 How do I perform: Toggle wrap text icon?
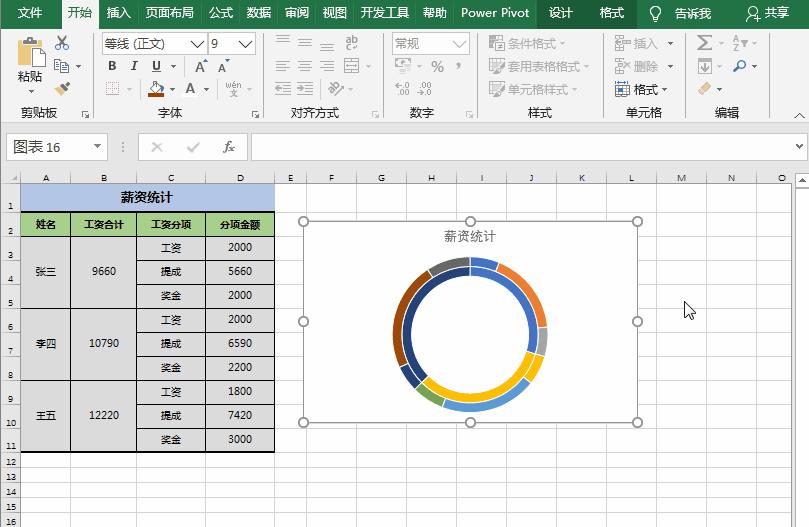point(351,43)
